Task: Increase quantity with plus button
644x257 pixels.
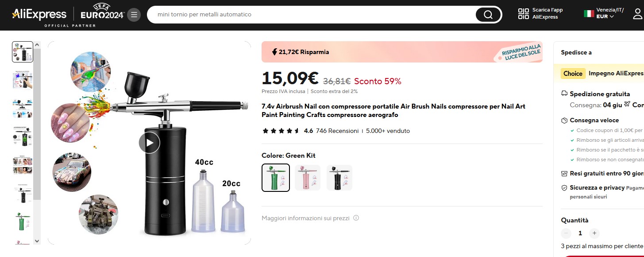Action: tap(594, 233)
